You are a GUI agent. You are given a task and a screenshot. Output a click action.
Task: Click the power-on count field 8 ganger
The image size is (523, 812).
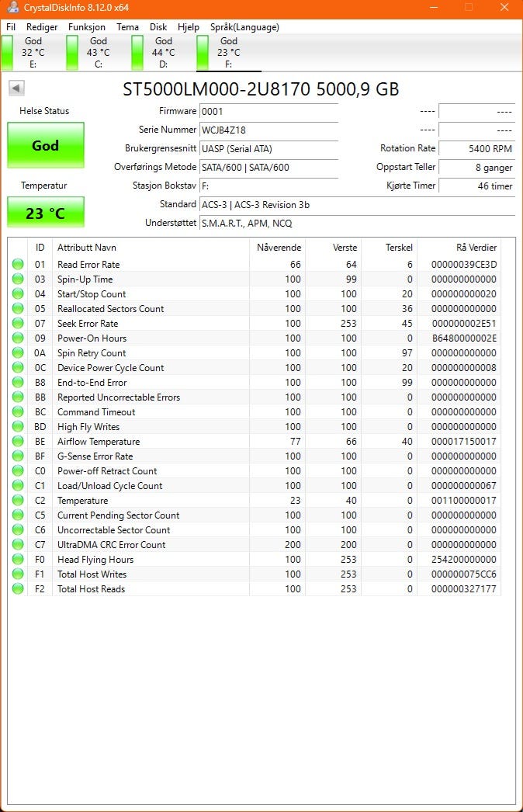(477, 167)
